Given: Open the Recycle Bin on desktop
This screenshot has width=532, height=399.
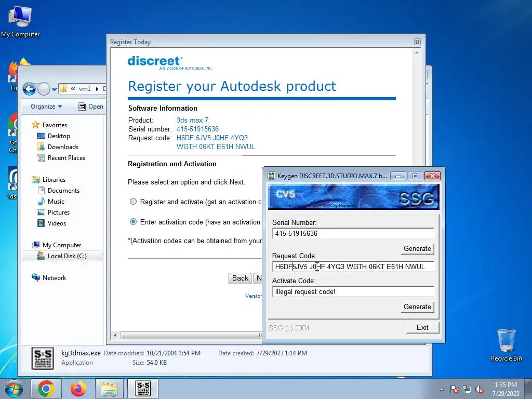Looking at the screenshot, I should click(x=506, y=345).
